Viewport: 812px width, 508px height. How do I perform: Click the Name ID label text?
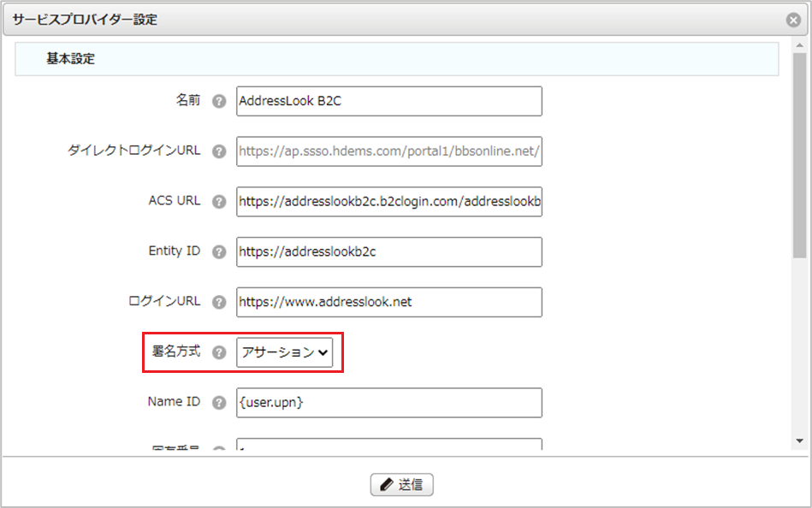pos(174,401)
